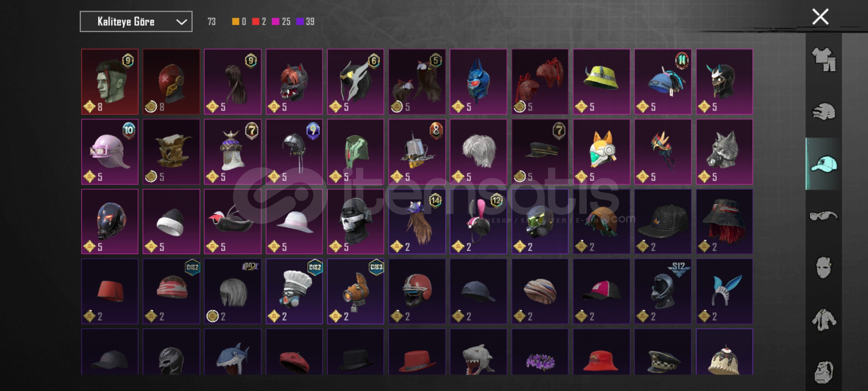Screen dimensions: 868x391
Task: Click the chevron arrow of sort dropdown
Action: pos(181,22)
